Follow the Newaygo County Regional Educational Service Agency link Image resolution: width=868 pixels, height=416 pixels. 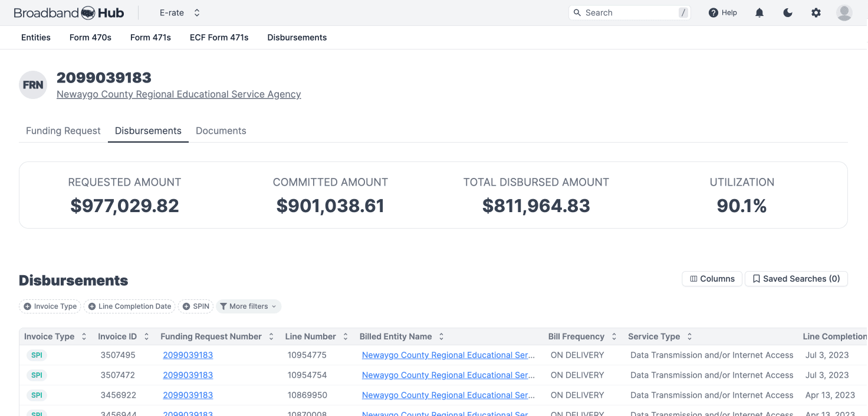click(179, 94)
